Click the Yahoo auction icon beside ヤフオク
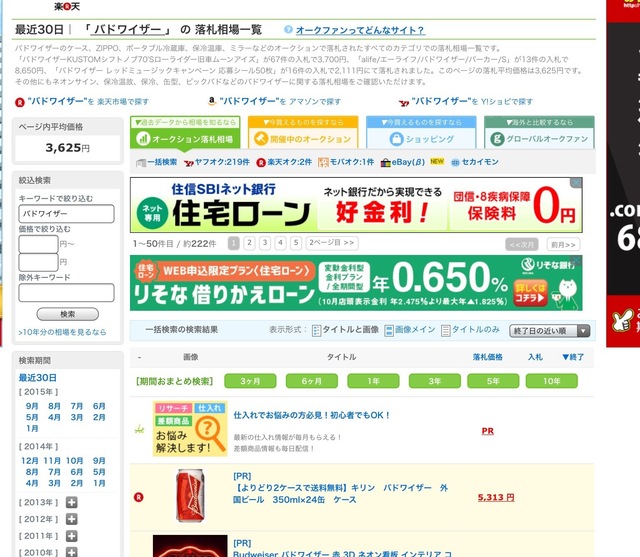The image size is (640, 557). point(189,163)
